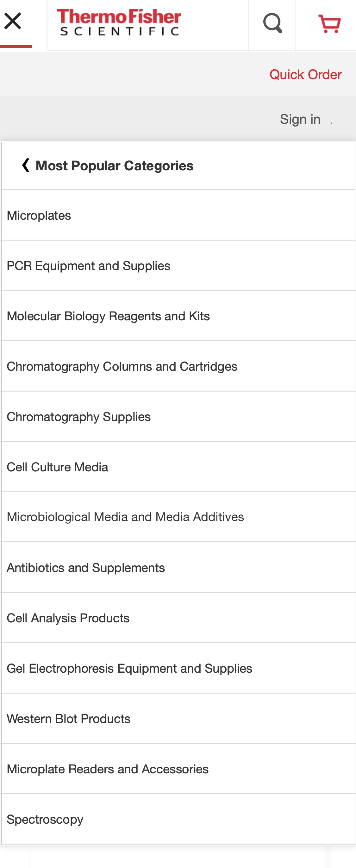Click the Quick Order link
356x868 pixels.
tap(305, 74)
